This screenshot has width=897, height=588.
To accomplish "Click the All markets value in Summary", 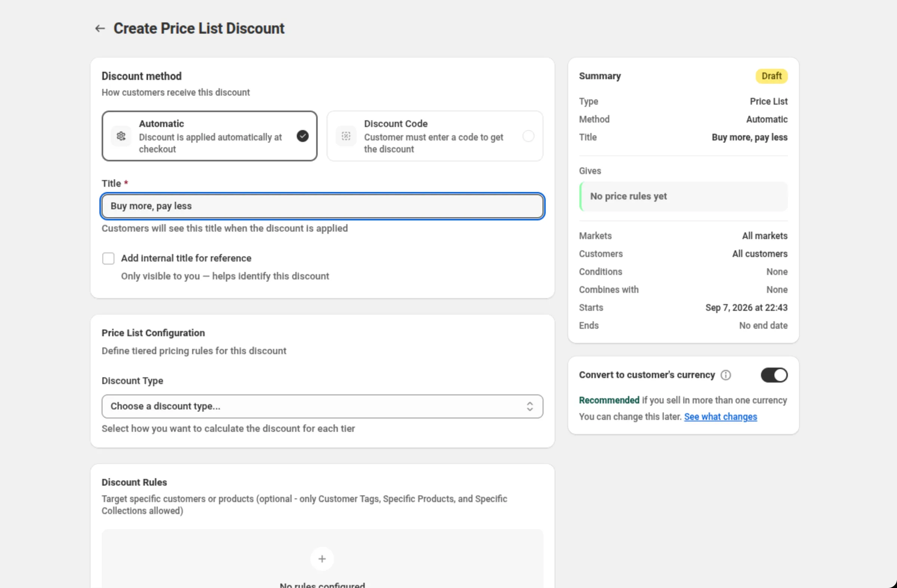I will 764,236.
